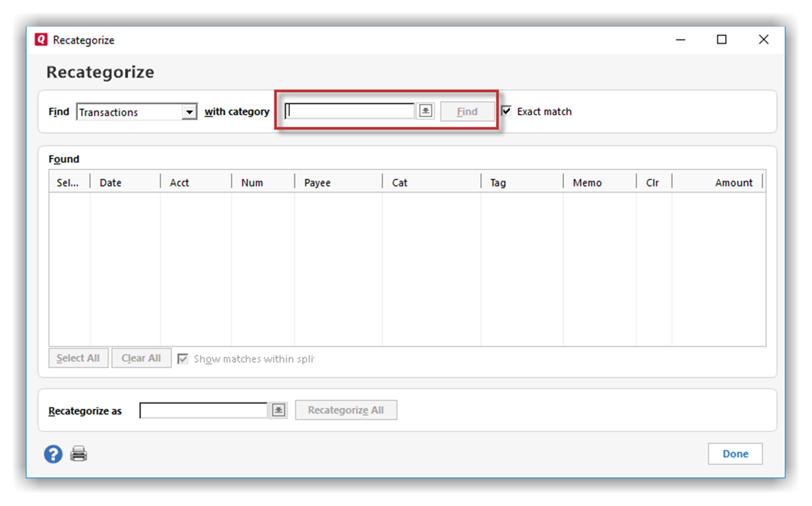Toggle Show matches within splits checkbox
This screenshot has width=812, height=506.
pyautogui.click(x=183, y=359)
